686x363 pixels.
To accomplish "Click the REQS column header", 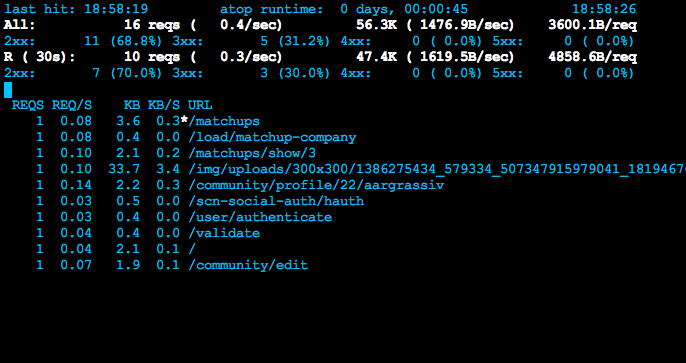I will click(28, 105).
